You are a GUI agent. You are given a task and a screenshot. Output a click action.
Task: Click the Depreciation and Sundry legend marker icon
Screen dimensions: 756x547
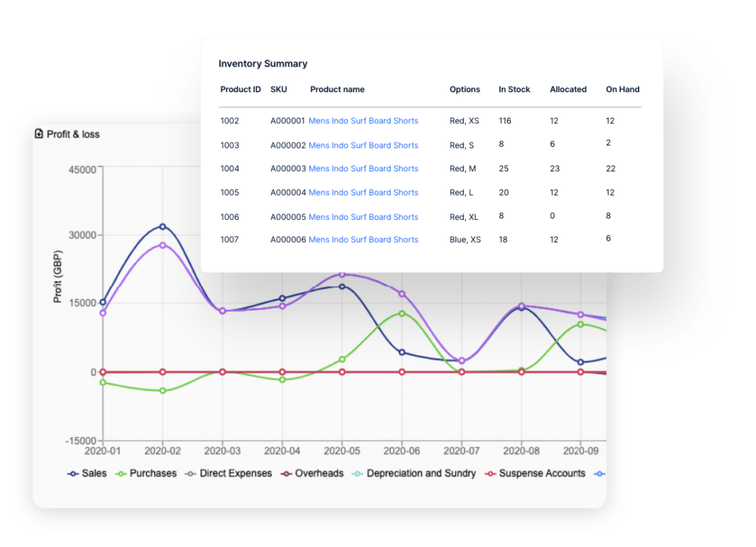357,473
